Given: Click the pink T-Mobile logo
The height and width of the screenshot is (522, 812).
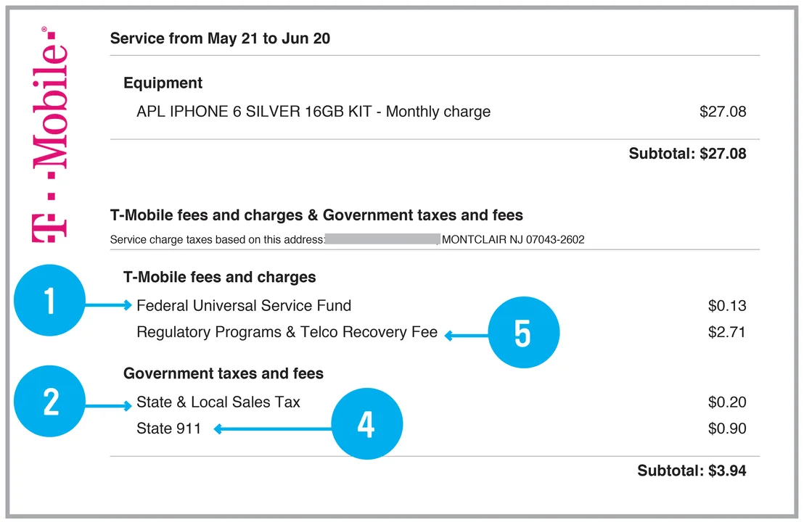Looking at the screenshot, I should 50,135.
